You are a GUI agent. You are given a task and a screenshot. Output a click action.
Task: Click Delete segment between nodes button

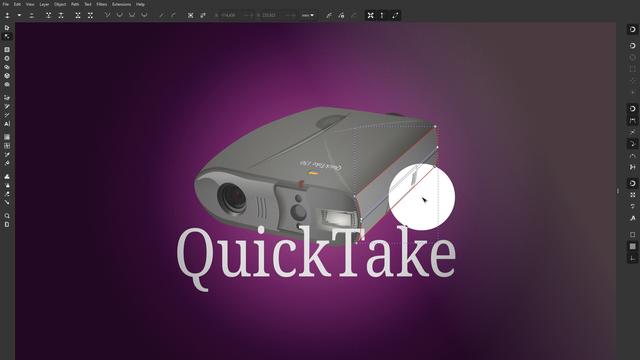point(90,15)
